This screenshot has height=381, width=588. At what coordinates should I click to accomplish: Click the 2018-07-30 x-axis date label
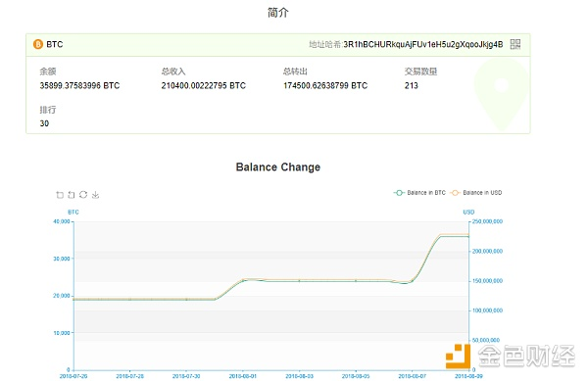[x=186, y=376]
